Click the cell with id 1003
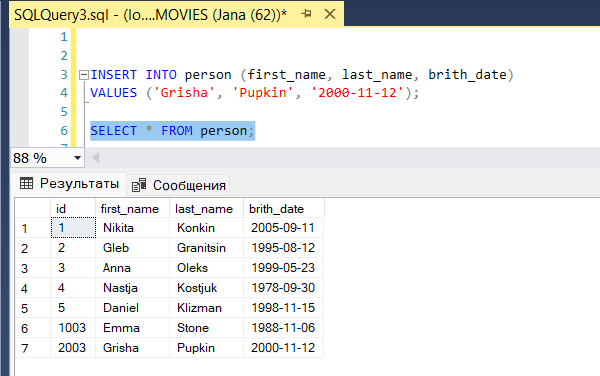 pos(73,328)
